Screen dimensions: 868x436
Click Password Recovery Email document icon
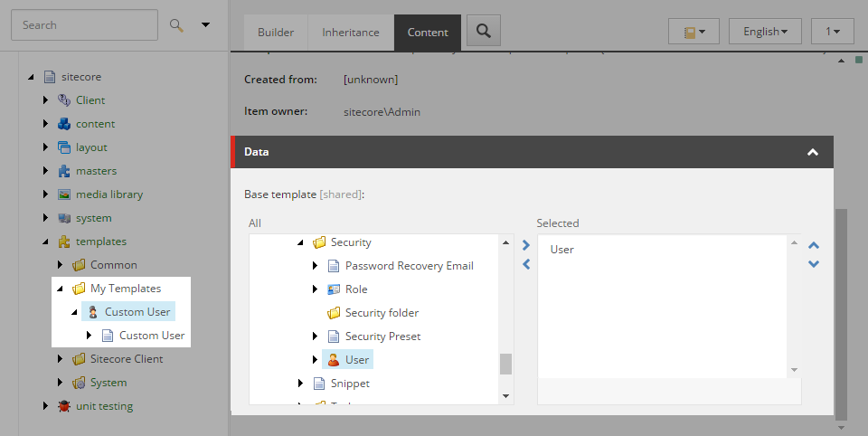click(x=334, y=266)
